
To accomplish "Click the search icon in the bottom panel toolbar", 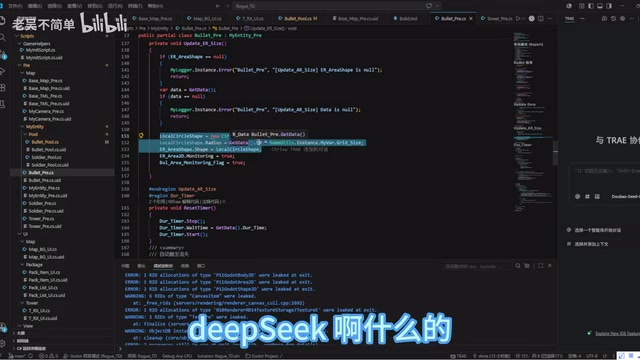I will (518, 266).
